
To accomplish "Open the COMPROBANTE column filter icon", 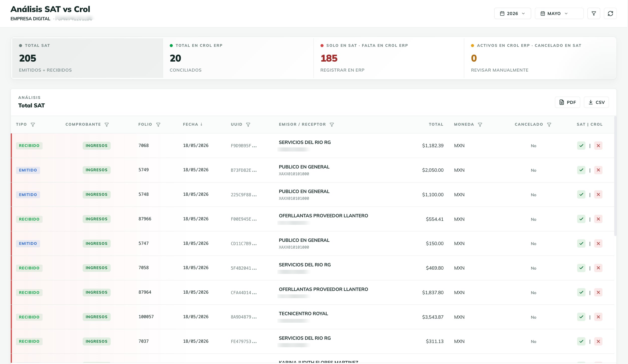I will tap(107, 125).
